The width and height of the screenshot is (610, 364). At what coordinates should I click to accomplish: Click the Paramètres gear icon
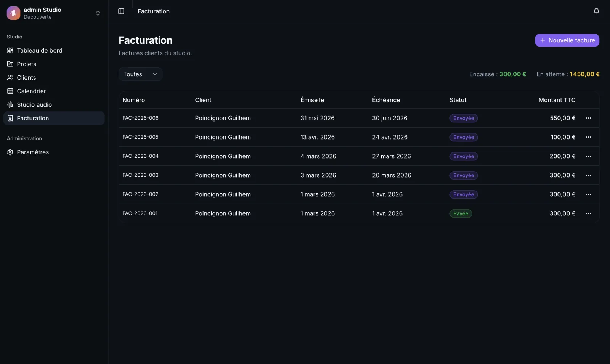pos(10,152)
